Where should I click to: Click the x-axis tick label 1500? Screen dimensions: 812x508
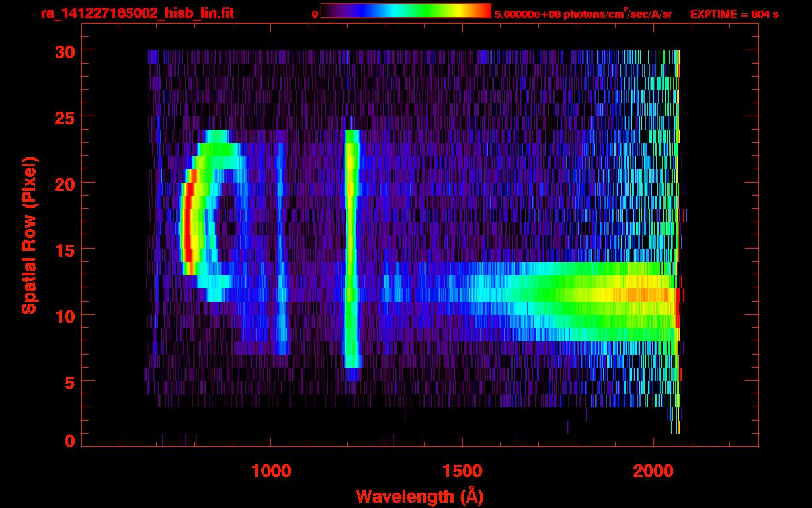click(462, 471)
